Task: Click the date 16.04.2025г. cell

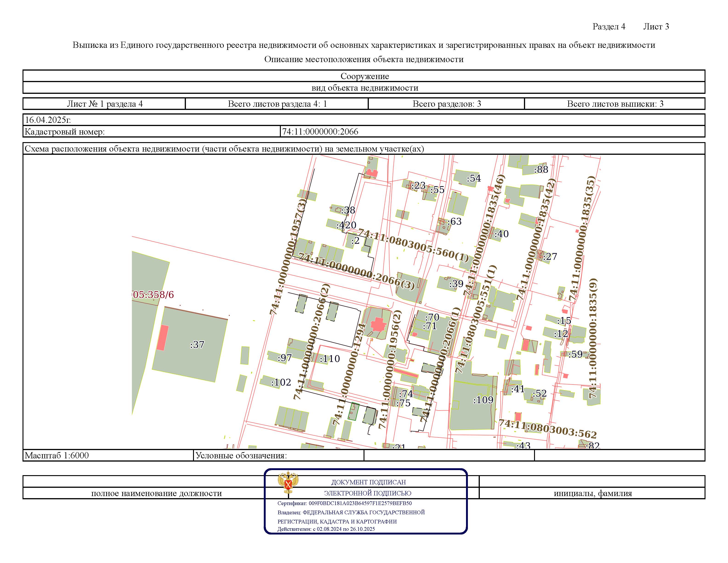Action: point(364,120)
